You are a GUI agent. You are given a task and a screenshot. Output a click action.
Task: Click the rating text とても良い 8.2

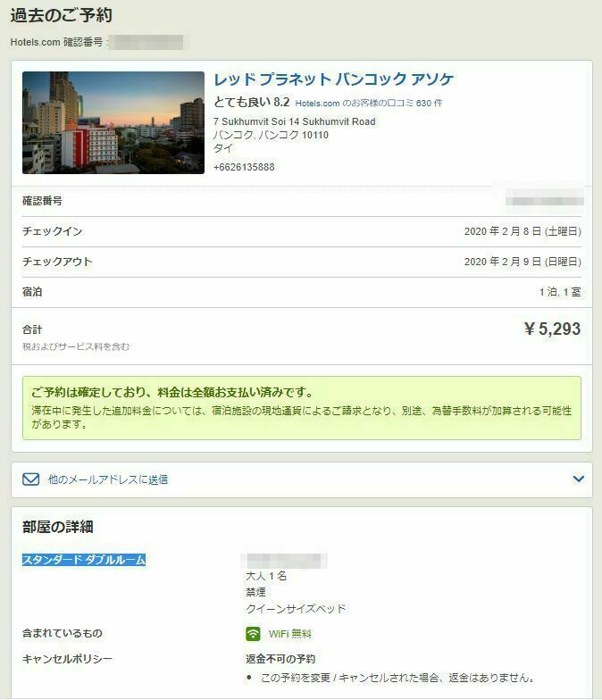point(252,102)
